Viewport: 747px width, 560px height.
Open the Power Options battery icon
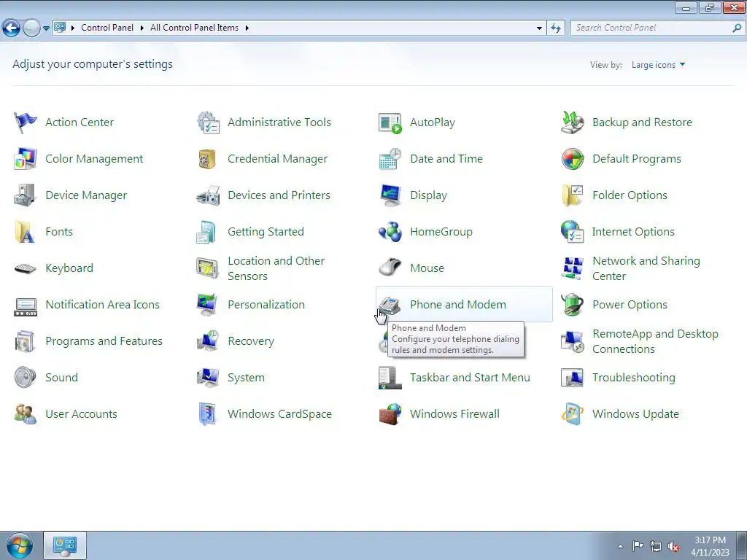572,305
